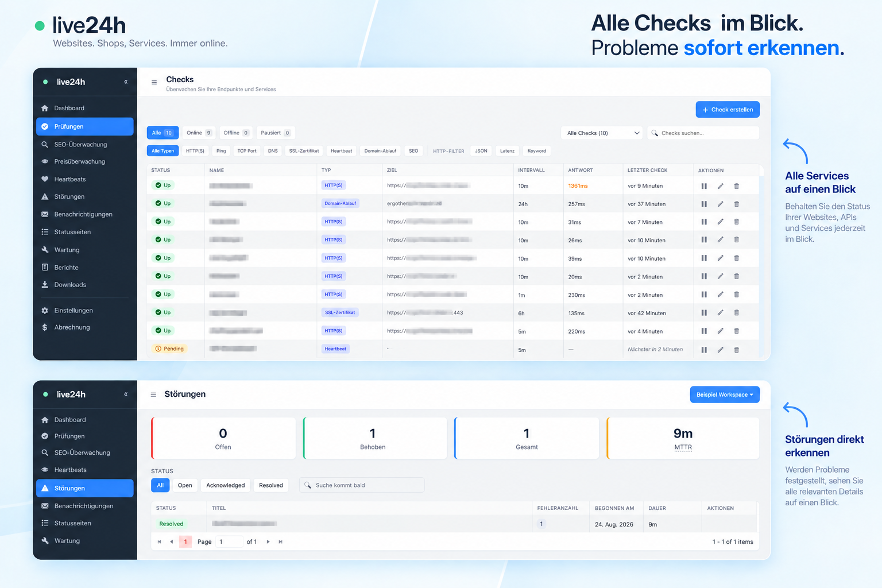This screenshot has width=882, height=588.
Task: Click the Page number input field
Action: point(229,541)
